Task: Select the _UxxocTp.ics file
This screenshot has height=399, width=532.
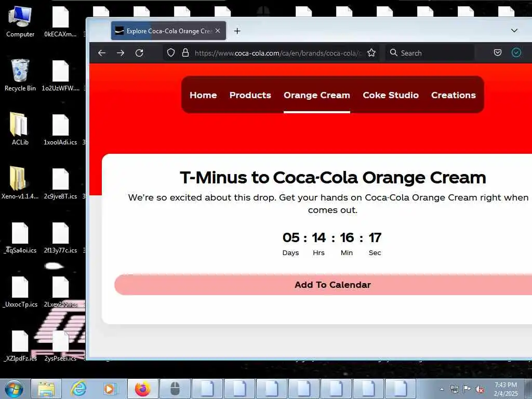Action: click(x=20, y=292)
